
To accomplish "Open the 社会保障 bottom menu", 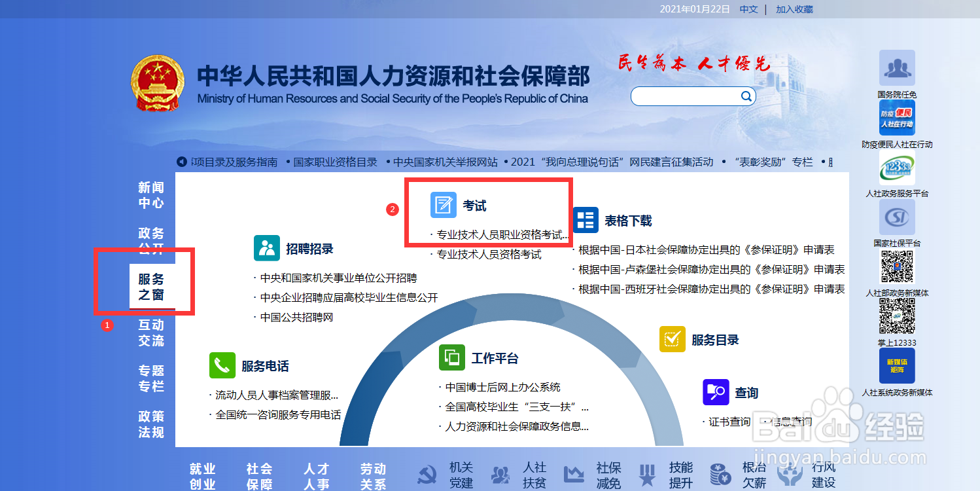I will pyautogui.click(x=260, y=477).
